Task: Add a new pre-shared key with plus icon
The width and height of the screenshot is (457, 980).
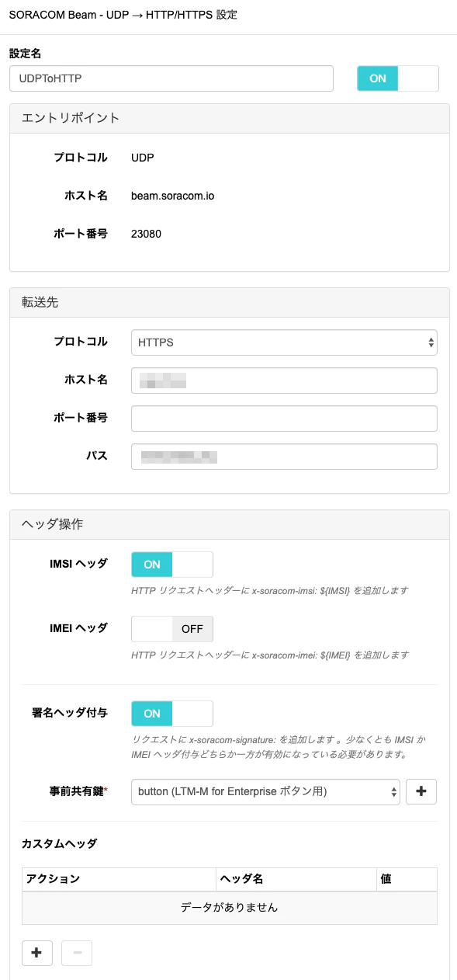Action: pos(421,791)
